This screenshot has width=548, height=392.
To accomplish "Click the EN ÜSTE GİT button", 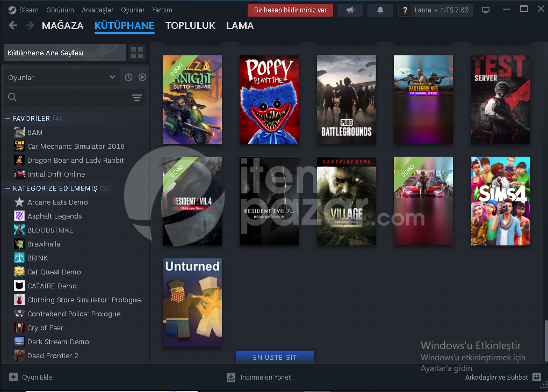I will tap(275, 357).
